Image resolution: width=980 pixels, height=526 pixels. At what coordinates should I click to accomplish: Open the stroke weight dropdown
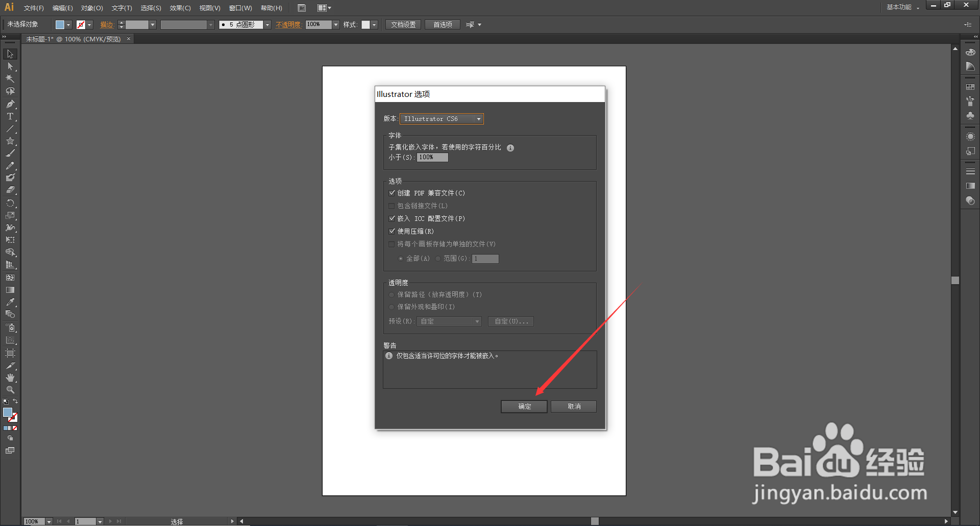coord(153,24)
